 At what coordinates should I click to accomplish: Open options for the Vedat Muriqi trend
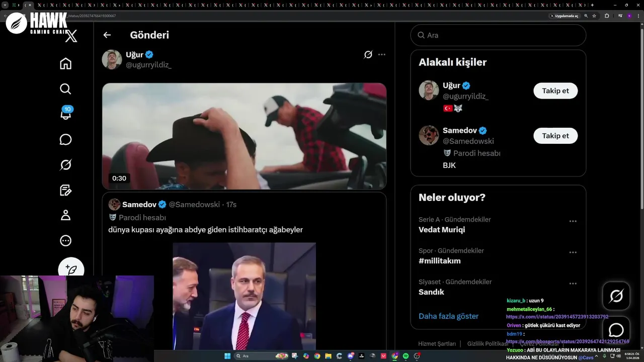click(x=573, y=221)
